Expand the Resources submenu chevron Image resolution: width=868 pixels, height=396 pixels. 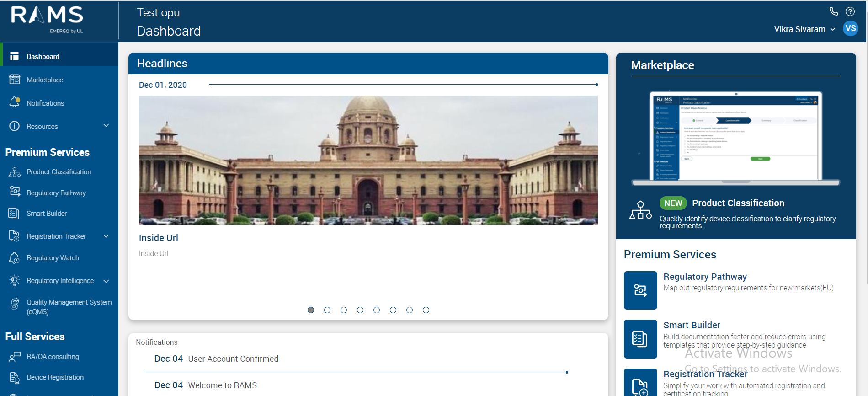click(106, 126)
